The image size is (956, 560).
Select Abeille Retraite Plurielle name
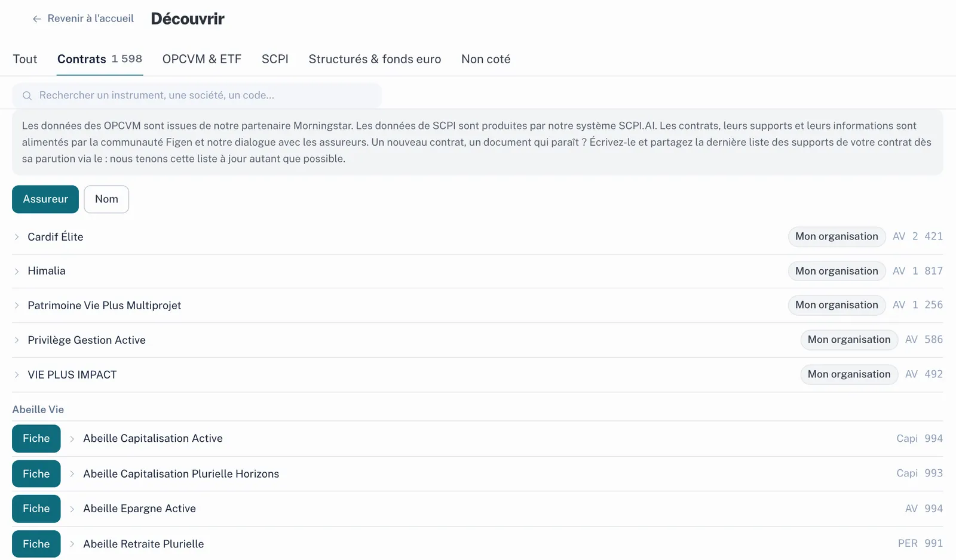click(x=143, y=544)
